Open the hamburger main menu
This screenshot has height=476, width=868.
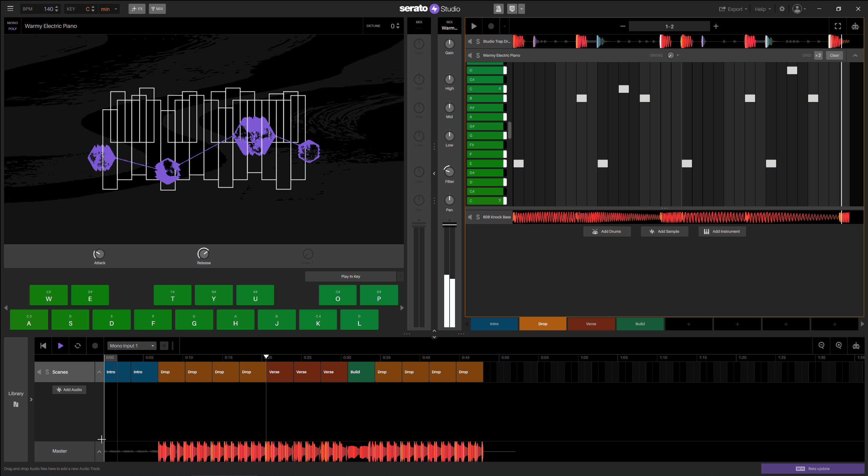[x=10, y=9]
